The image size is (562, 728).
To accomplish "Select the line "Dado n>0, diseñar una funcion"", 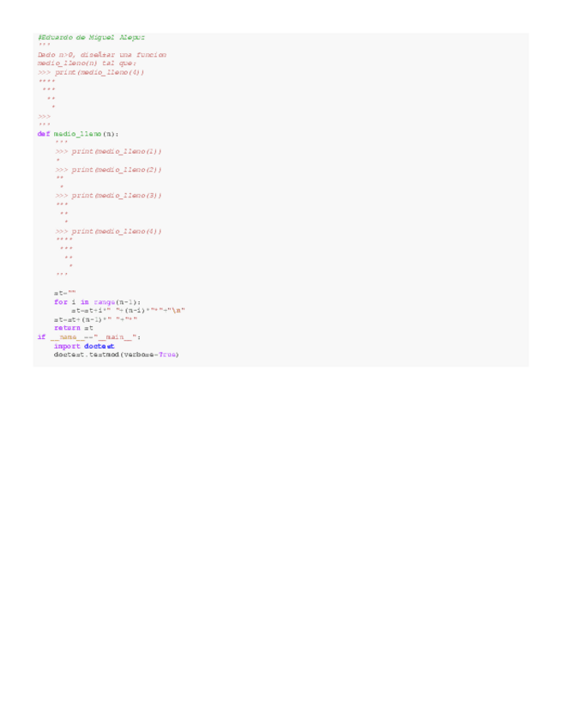I will [x=101, y=55].
